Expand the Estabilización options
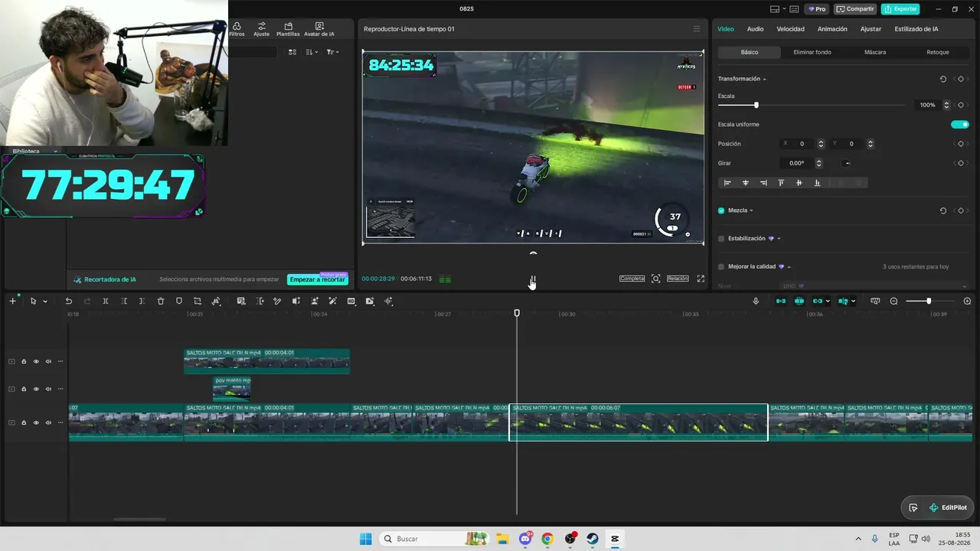 (x=779, y=239)
